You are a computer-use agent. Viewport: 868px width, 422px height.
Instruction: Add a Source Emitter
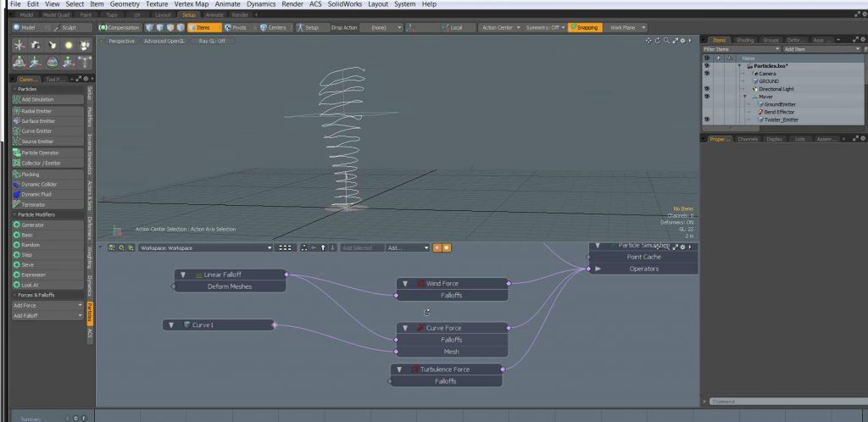point(47,142)
